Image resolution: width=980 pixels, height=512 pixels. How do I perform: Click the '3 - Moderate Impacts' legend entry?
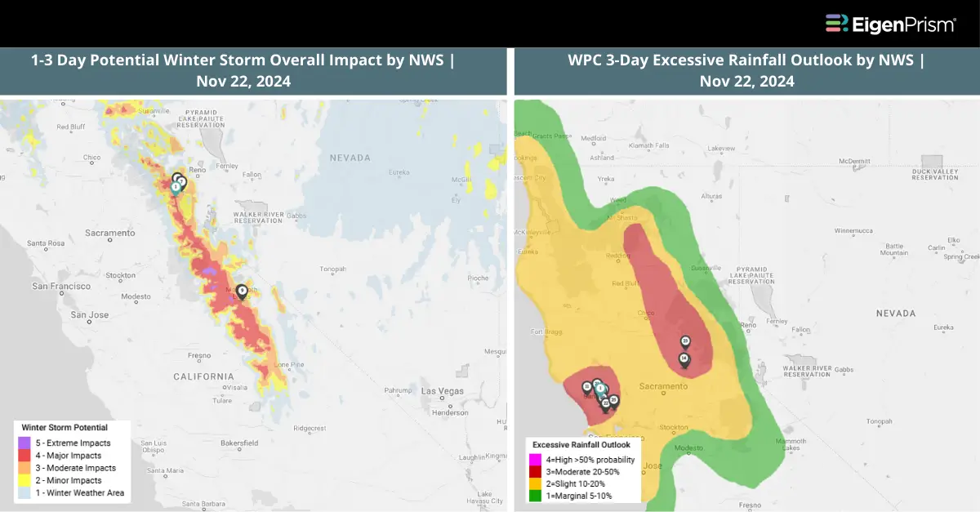point(69,468)
